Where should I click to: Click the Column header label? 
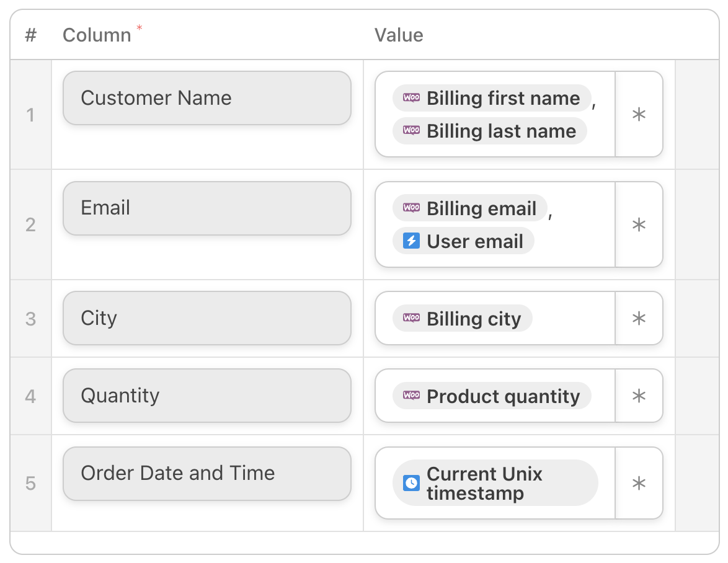tap(97, 35)
